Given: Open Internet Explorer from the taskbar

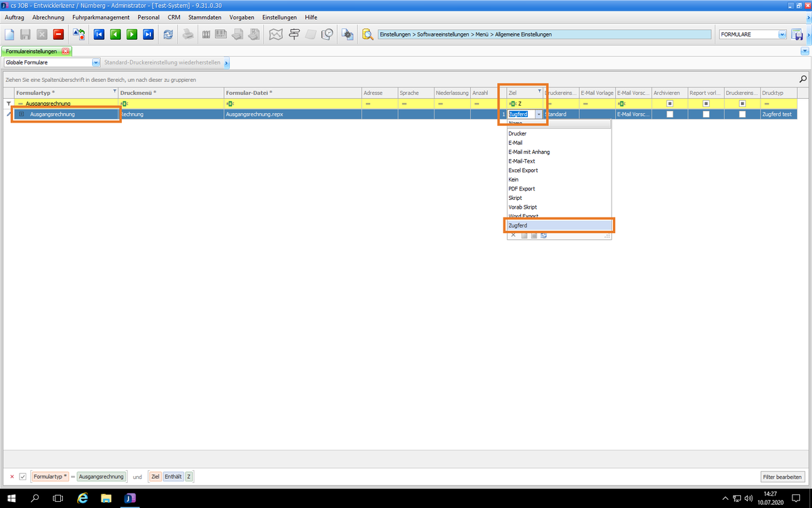Looking at the screenshot, I should pyautogui.click(x=83, y=499).
